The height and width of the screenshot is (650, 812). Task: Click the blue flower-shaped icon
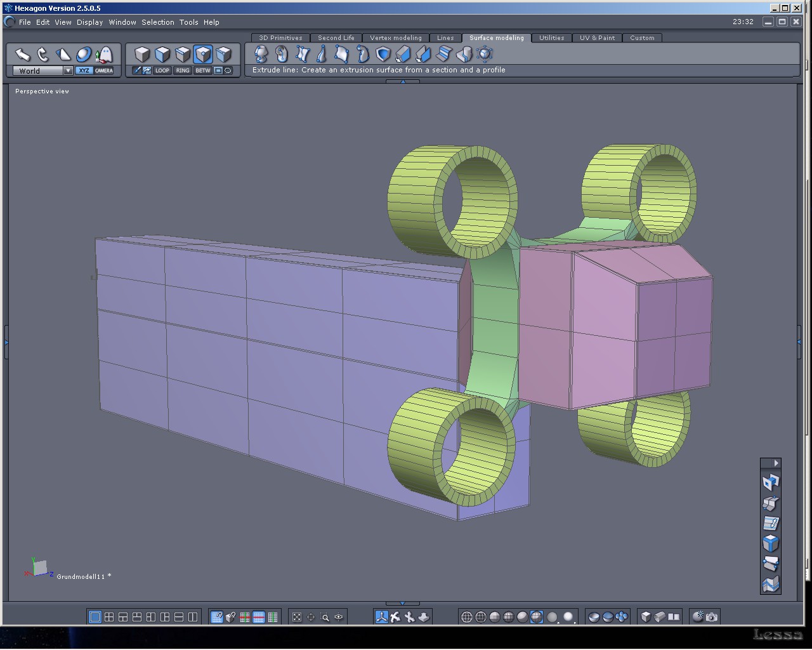(622, 617)
